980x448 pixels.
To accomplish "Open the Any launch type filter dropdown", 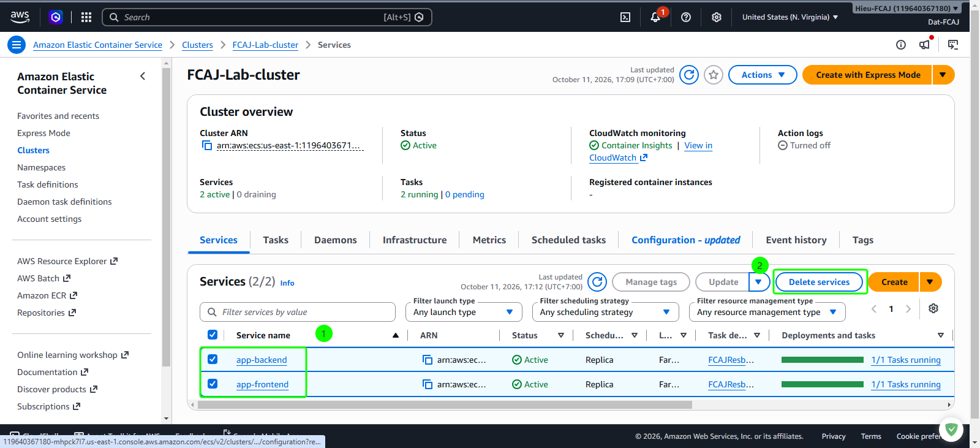I will pyautogui.click(x=464, y=312).
